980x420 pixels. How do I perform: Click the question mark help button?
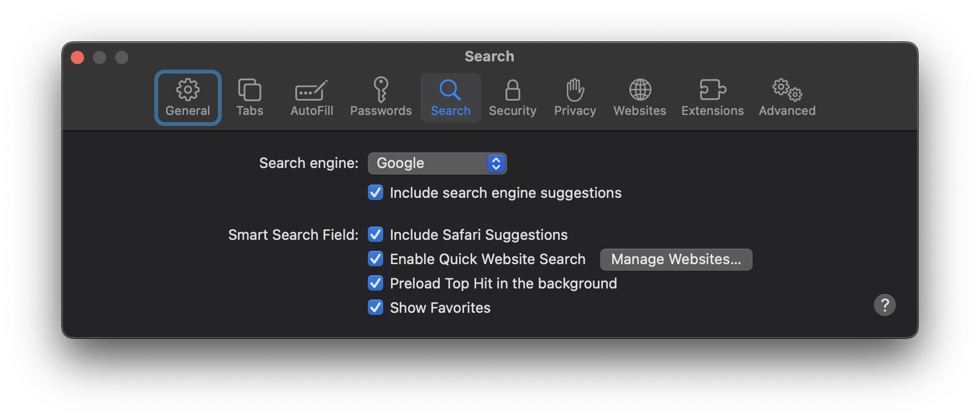click(884, 305)
